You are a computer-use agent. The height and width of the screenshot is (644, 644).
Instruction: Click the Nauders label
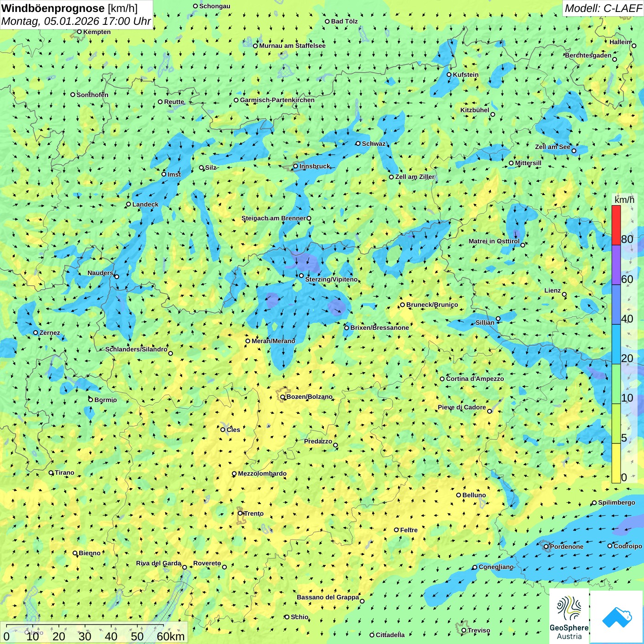tap(100, 273)
